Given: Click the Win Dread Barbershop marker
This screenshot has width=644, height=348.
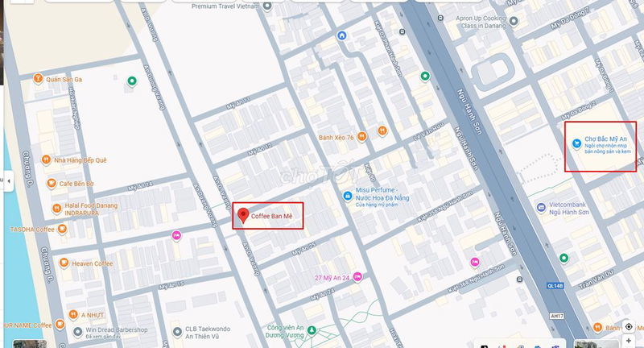Looking at the screenshot, I should (77, 332).
